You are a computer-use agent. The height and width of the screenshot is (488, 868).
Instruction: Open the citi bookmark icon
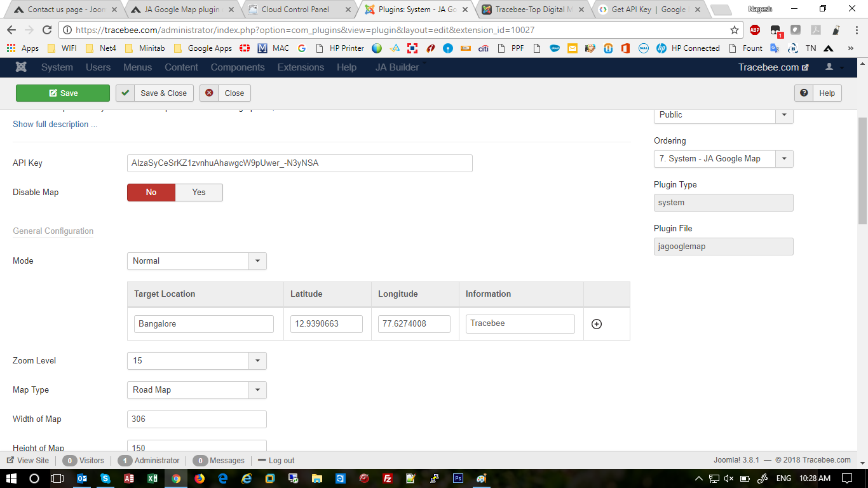(x=484, y=48)
